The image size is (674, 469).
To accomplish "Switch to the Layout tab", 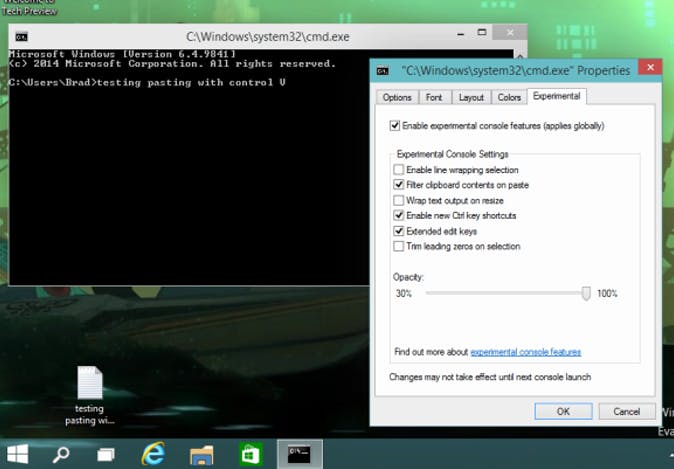I will [471, 98].
